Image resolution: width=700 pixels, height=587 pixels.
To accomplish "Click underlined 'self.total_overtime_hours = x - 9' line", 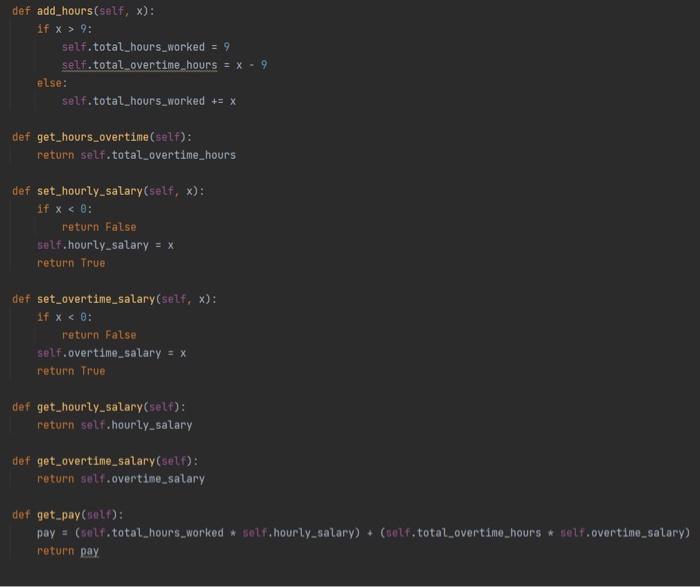I will (165, 65).
